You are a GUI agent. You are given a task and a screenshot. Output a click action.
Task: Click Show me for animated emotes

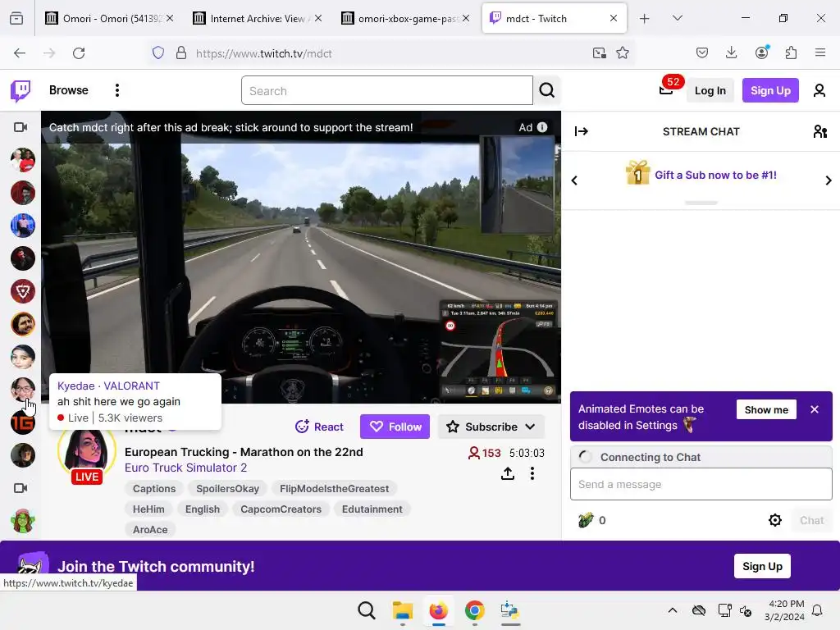[x=766, y=410]
